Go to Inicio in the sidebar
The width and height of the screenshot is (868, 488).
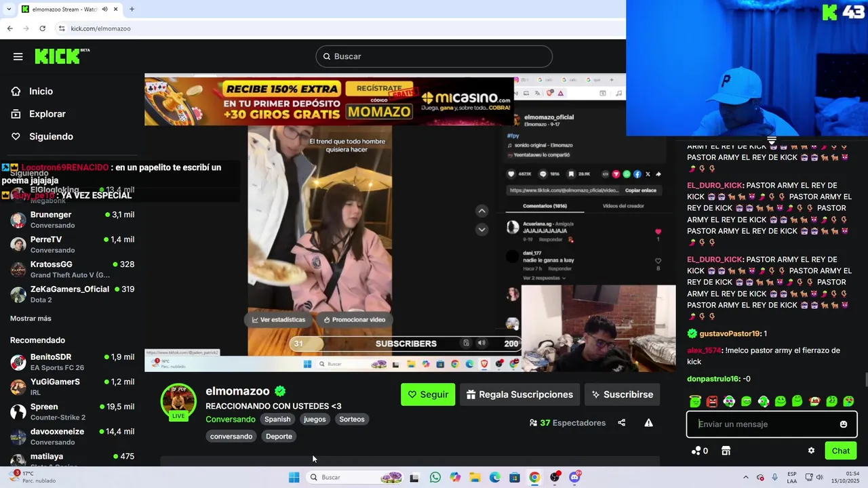click(x=41, y=91)
